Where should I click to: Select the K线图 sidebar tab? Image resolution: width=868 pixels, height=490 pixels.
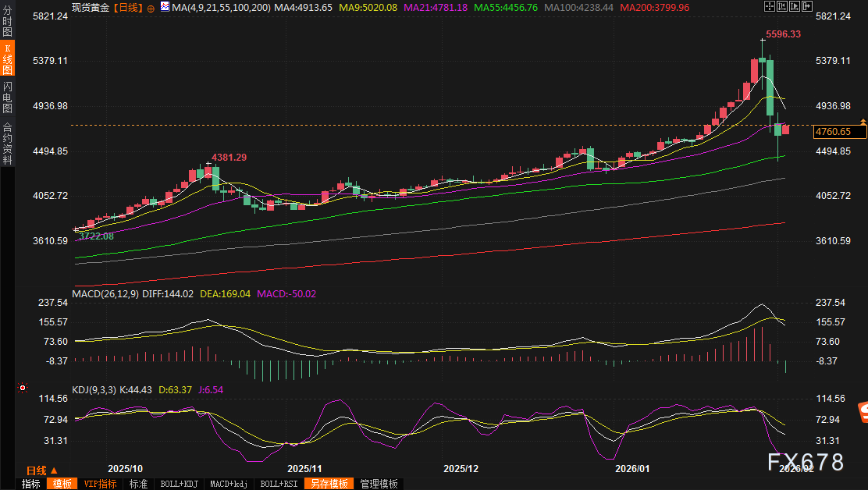(7, 58)
